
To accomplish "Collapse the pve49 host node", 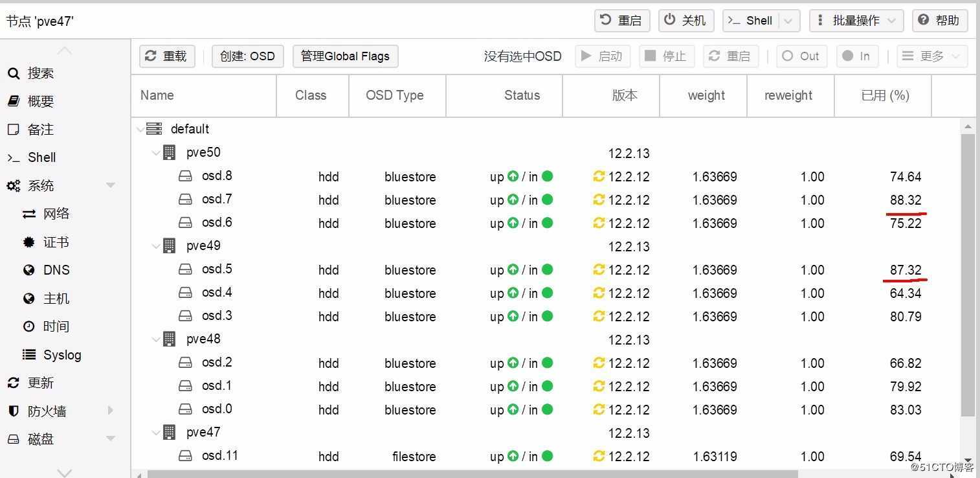I will 156,246.
